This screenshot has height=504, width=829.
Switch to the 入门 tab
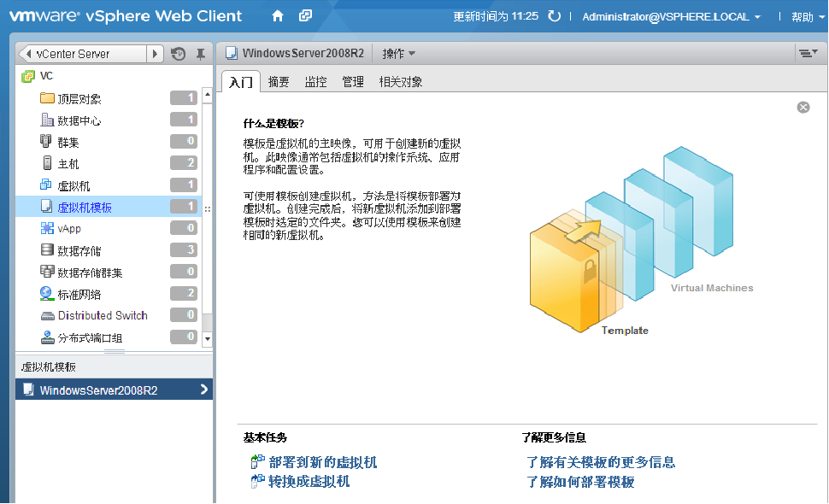[240, 82]
